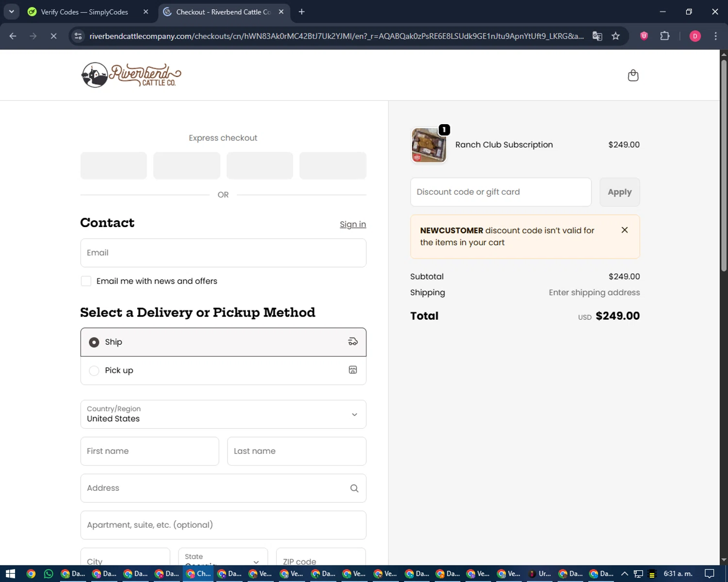Click the browser forward arrow

33,36
